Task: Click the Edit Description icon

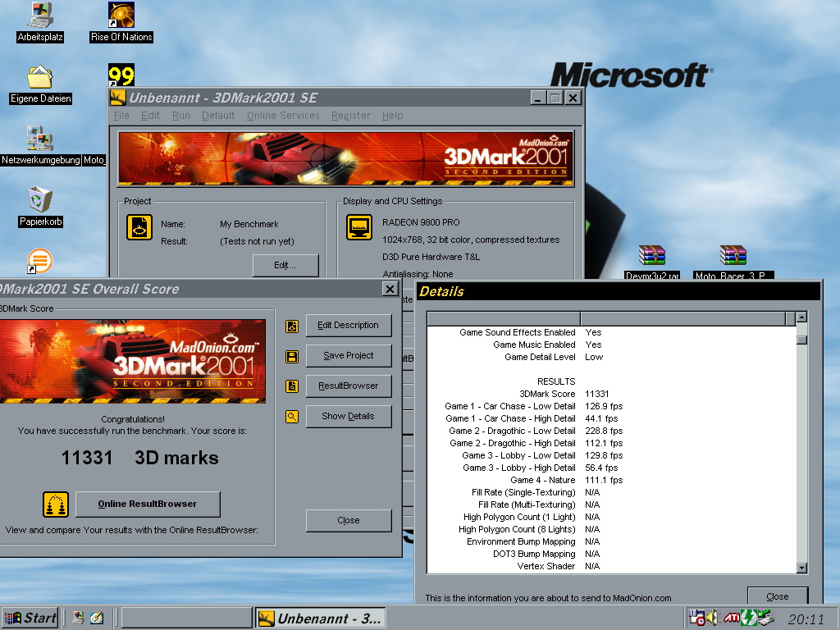Action: pos(292,326)
